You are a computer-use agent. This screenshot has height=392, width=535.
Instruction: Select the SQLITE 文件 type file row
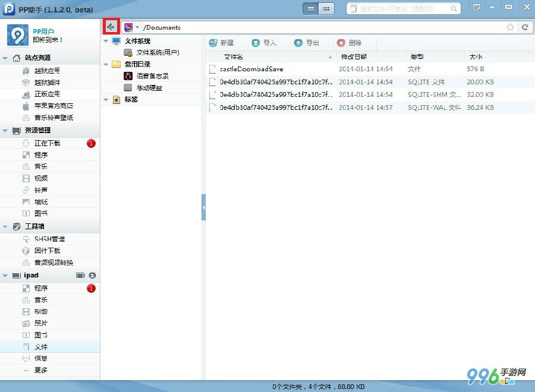(x=370, y=82)
